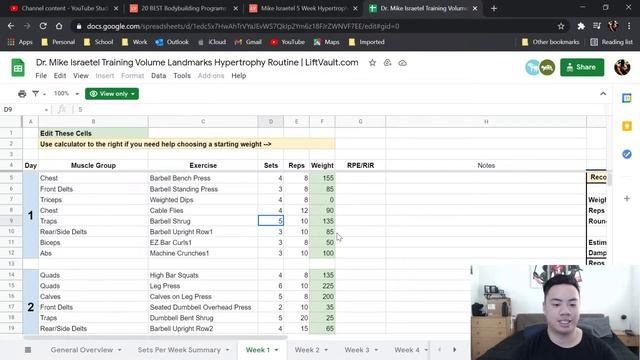Viewport: 640px width, 360px height.
Task: Collapse the header with the up chevron
Action: pos(603,94)
